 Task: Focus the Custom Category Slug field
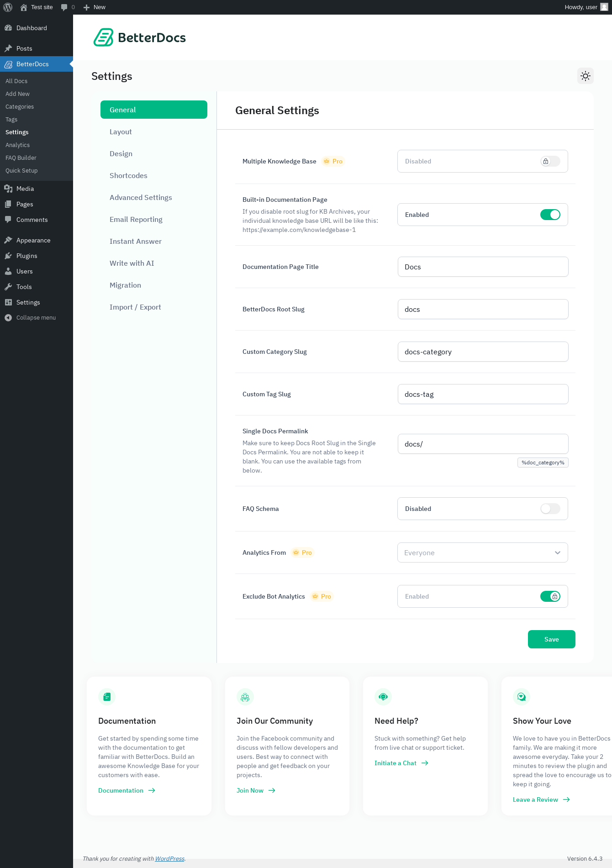(483, 352)
